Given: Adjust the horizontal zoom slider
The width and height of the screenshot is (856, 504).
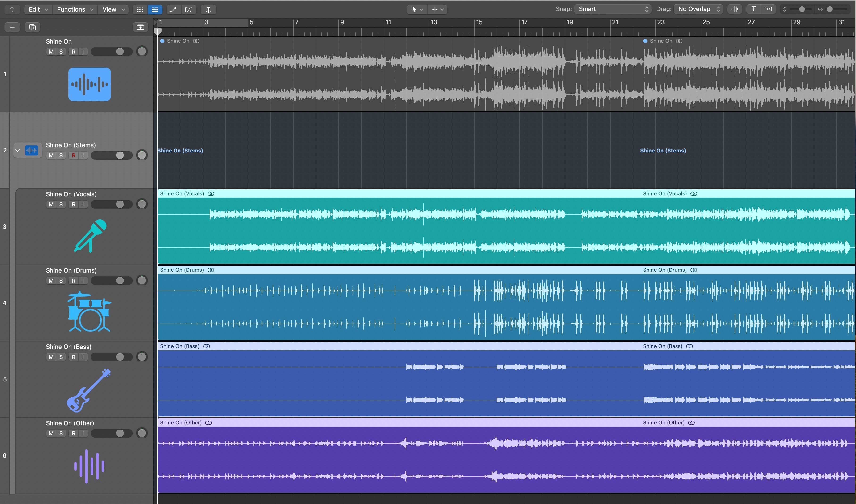Looking at the screenshot, I should coord(830,9).
